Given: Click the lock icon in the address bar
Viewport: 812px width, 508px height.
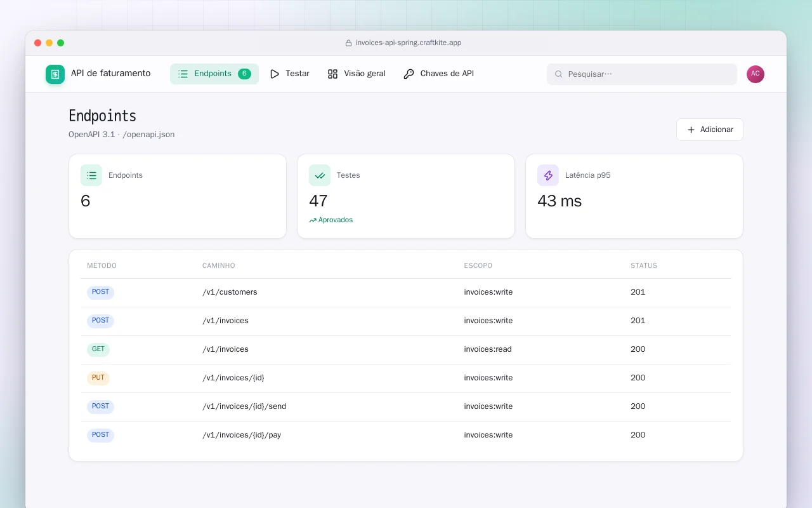Looking at the screenshot, I should [x=348, y=43].
